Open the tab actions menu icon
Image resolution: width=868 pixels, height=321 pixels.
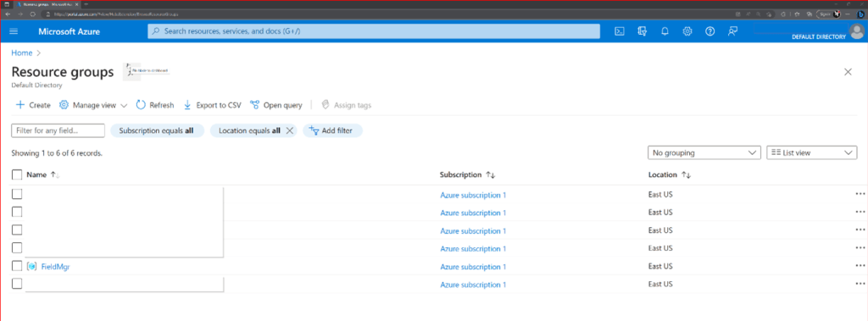(7, 4)
